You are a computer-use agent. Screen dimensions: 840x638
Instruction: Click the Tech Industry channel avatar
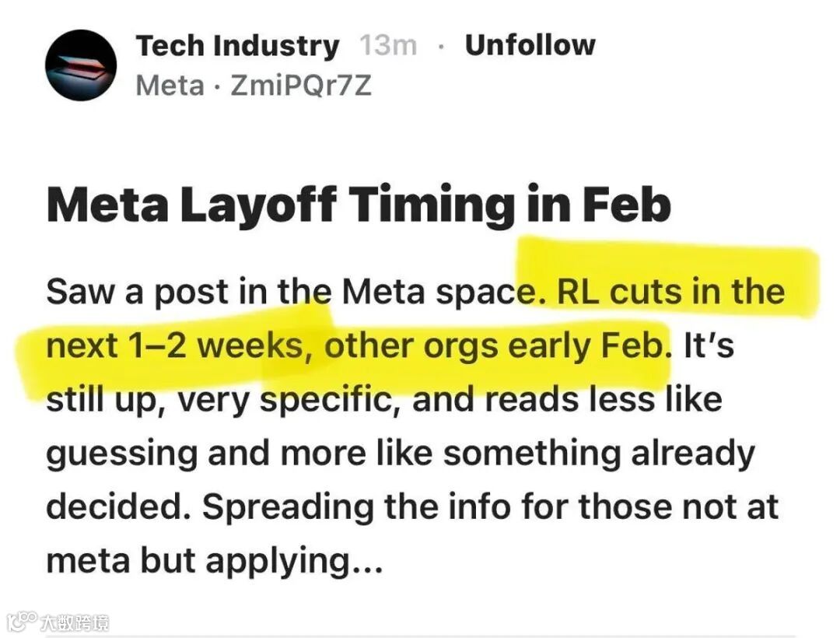click(x=81, y=65)
